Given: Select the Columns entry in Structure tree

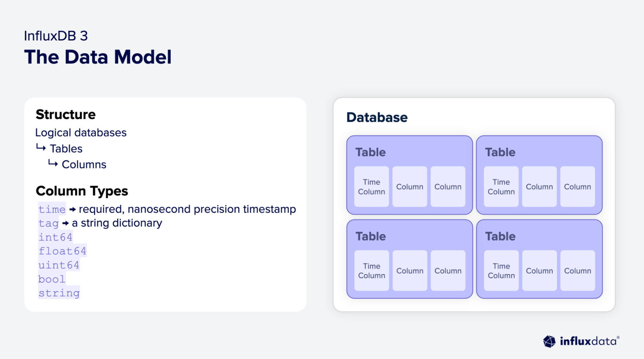Looking at the screenshot, I should tap(84, 165).
